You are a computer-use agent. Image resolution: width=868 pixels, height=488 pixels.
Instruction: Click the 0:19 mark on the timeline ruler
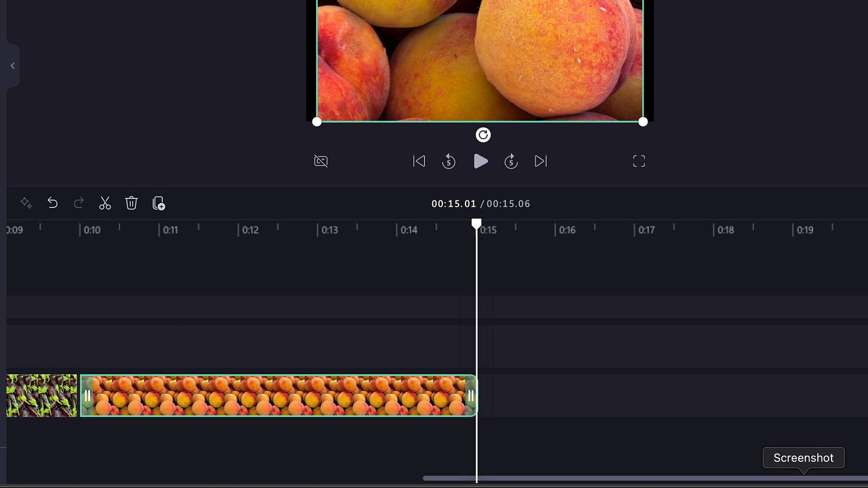pos(805,230)
